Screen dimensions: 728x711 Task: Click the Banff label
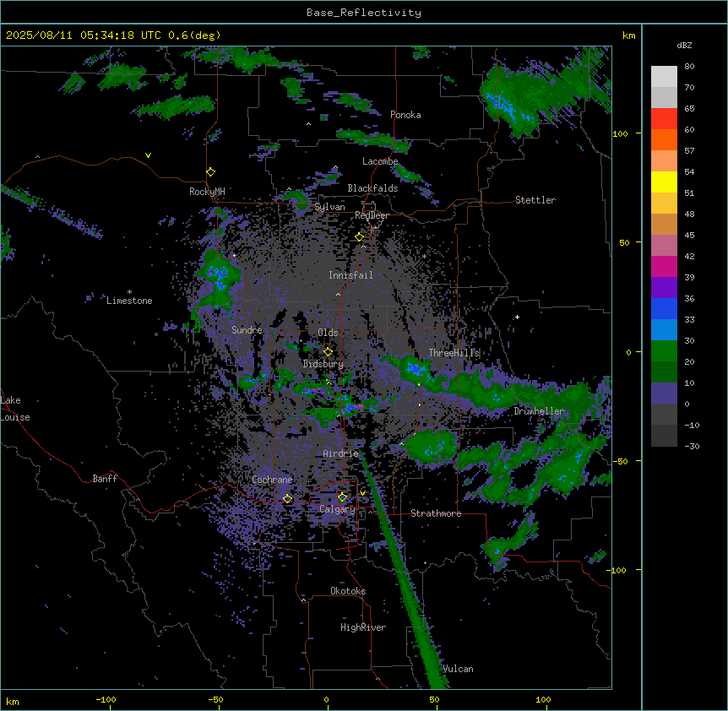click(105, 479)
